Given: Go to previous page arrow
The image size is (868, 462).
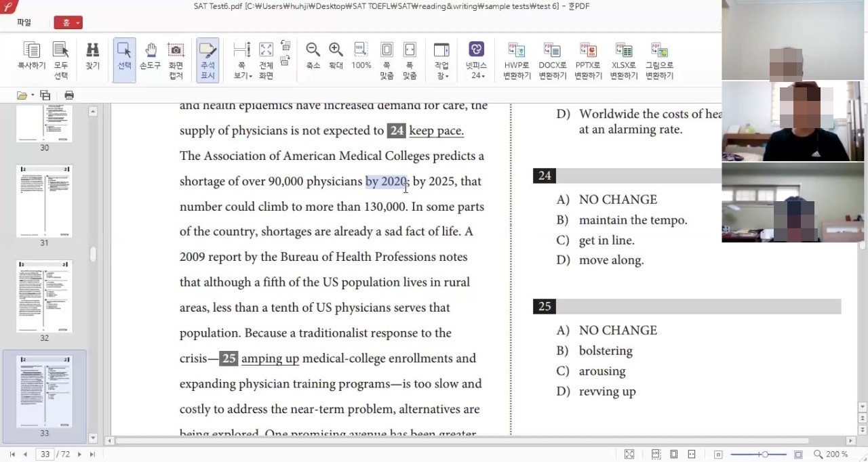Looking at the screenshot, I should pos(25,455).
